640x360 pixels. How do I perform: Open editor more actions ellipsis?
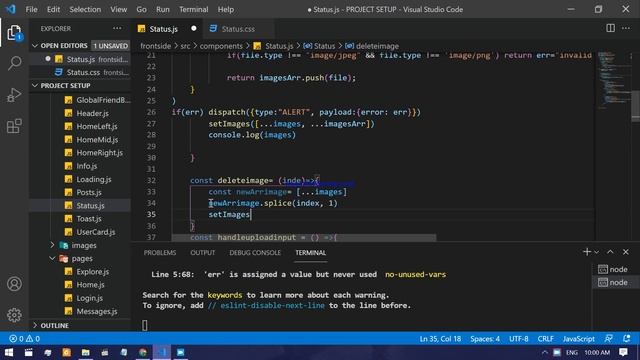[x=626, y=28]
